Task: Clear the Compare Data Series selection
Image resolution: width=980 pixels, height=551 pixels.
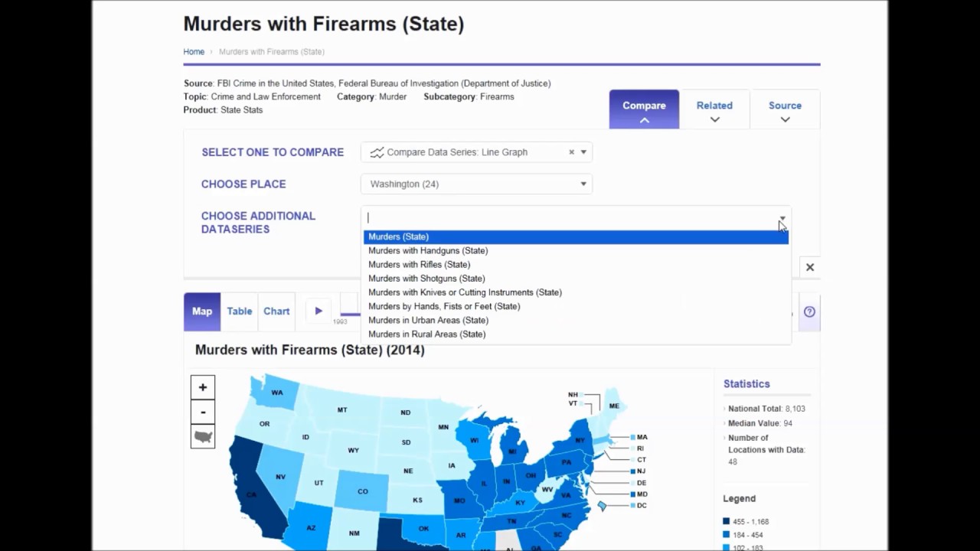Action: [x=571, y=152]
